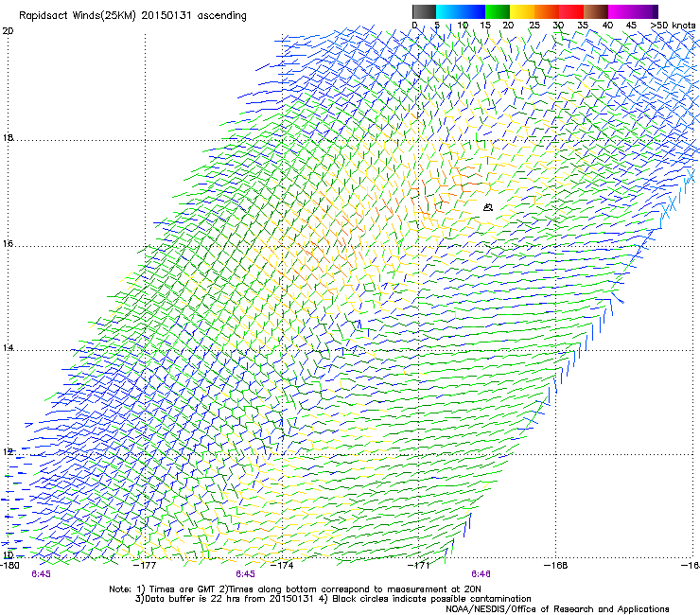Click the longitude axis label '-177'
The height and width of the screenshot is (615, 700).
(x=145, y=565)
